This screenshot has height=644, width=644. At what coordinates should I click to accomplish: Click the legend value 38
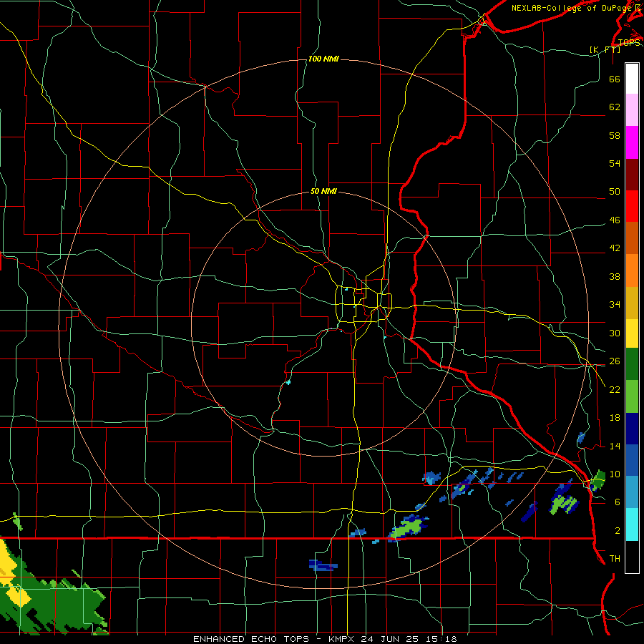click(615, 276)
